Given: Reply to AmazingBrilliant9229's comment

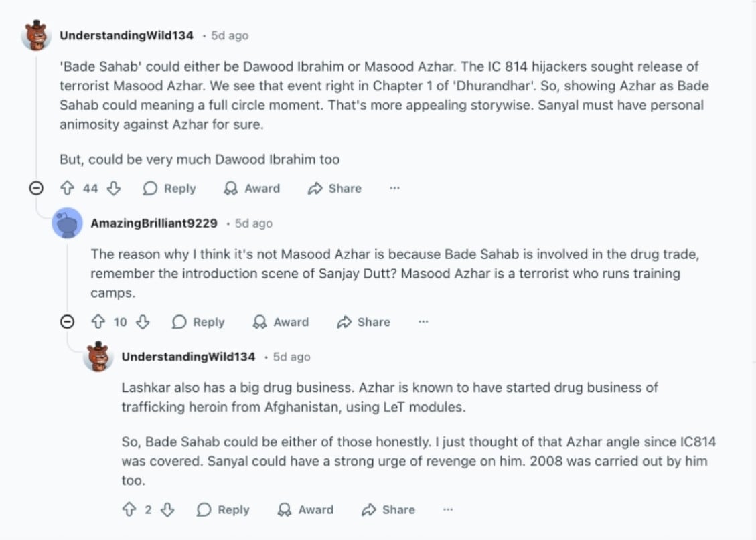Looking at the screenshot, I should pyautogui.click(x=197, y=322).
